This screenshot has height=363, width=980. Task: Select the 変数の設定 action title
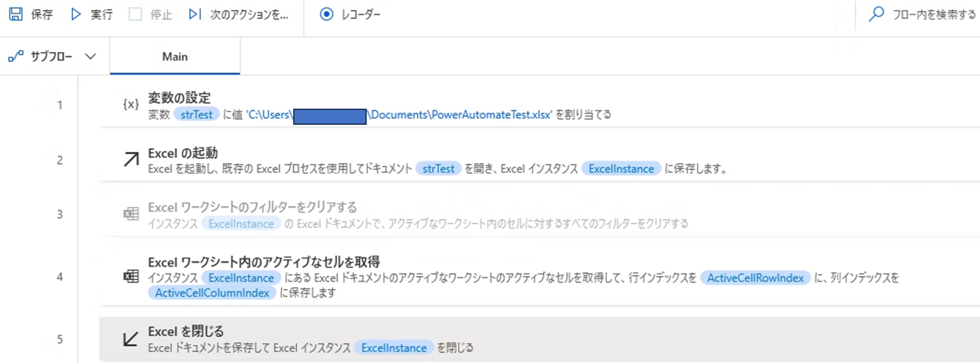coord(179,98)
